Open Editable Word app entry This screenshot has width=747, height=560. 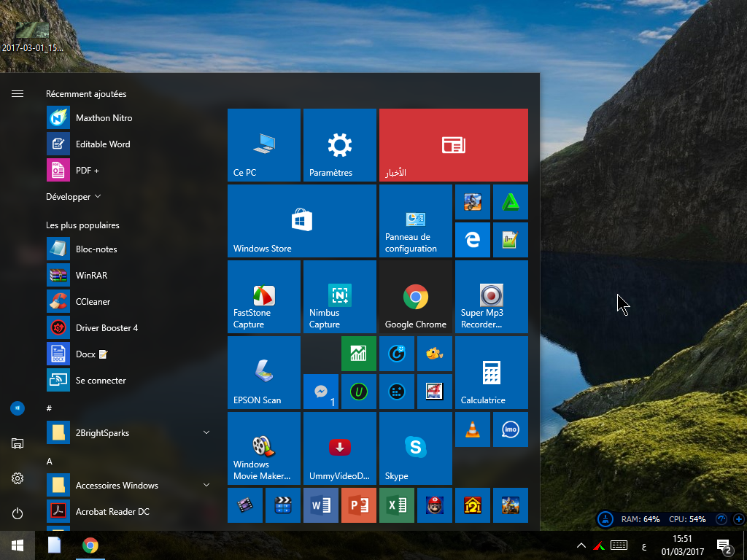pos(128,144)
